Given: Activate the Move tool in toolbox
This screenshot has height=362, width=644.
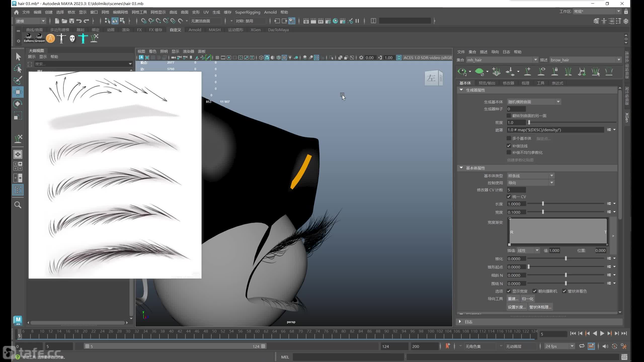Looking at the screenshot, I should coord(18,92).
